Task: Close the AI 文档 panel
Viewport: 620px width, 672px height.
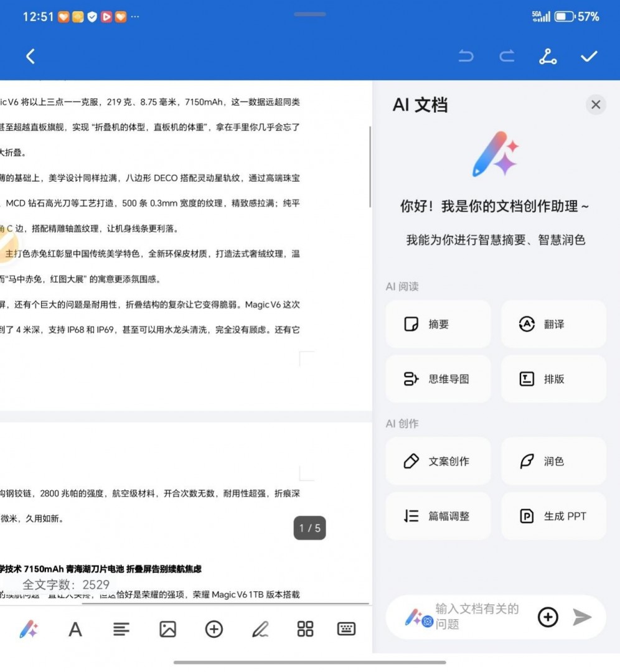Action: [596, 105]
